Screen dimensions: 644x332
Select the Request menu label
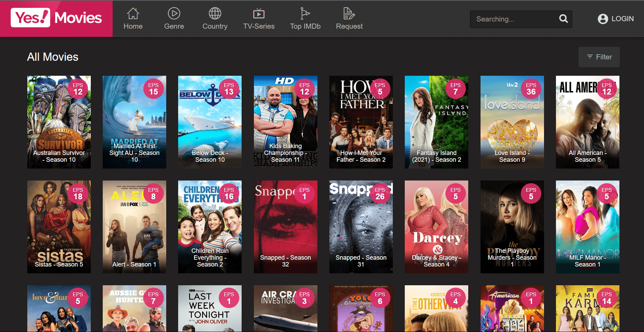click(x=349, y=26)
